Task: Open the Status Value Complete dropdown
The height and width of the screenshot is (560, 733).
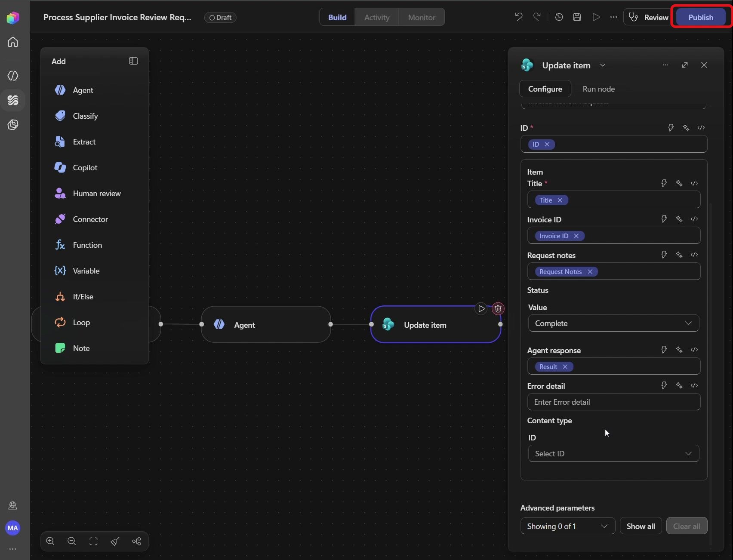Action: click(613, 323)
